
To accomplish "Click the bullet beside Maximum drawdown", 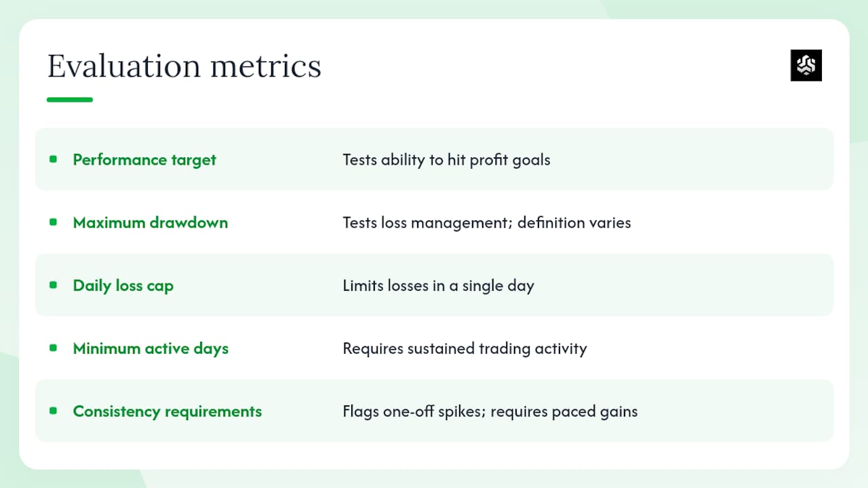I will [x=54, y=222].
